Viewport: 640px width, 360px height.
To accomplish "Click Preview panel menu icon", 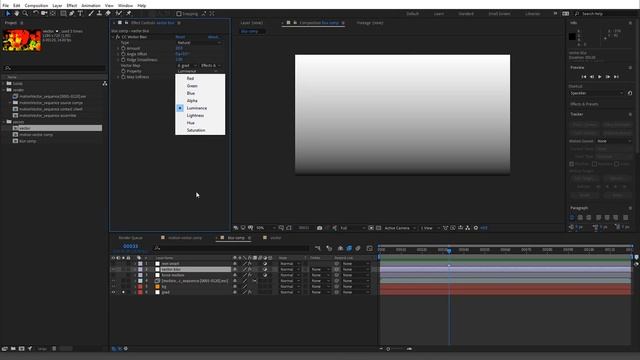I will 630,67.
